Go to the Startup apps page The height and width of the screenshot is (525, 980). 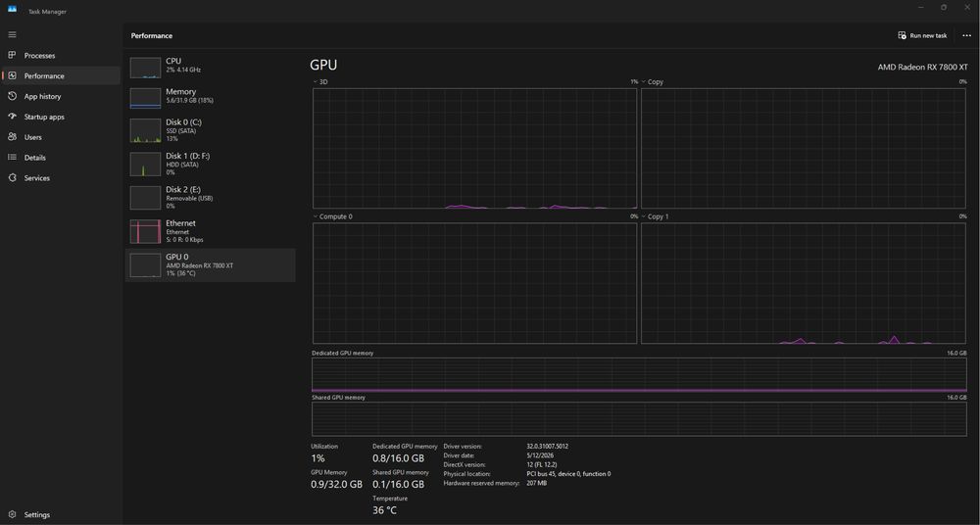[61, 117]
